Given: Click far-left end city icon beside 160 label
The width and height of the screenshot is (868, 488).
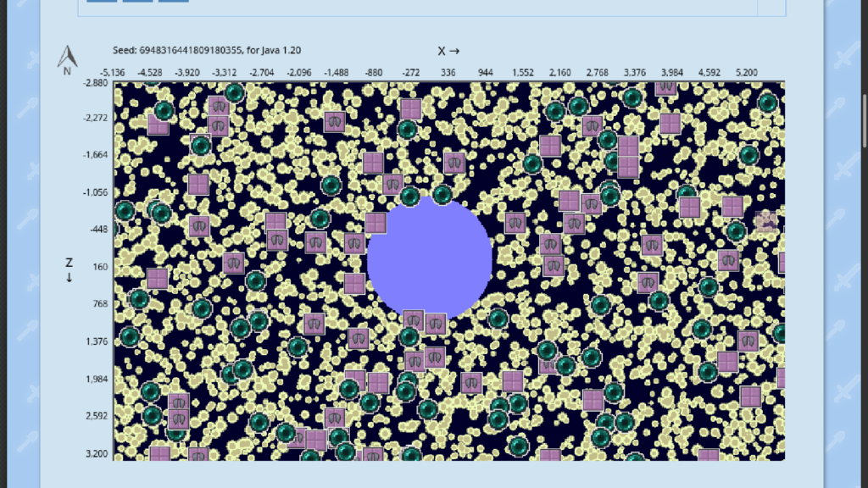Looking at the screenshot, I should 157,279.
